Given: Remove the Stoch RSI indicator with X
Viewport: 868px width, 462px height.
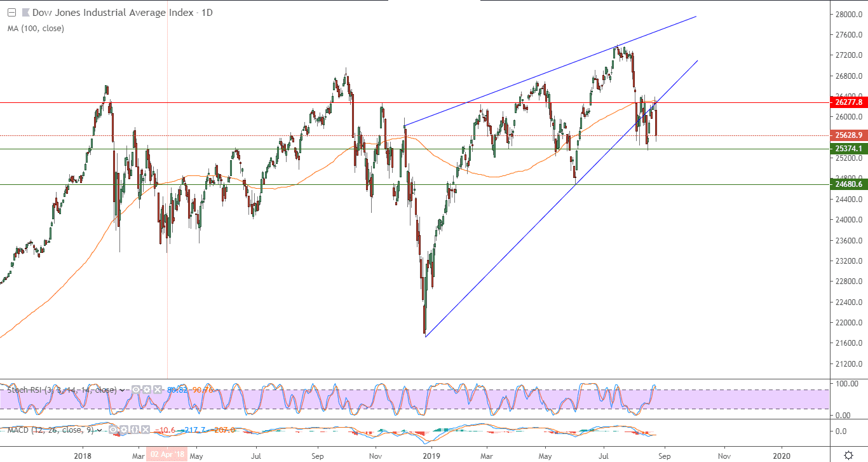Looking at the screenshot, I should [x=158, y=390].
